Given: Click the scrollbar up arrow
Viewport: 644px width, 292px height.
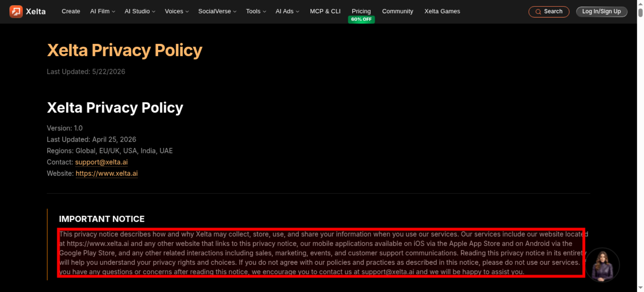Looking at the screenshot, I should (640, 4).
